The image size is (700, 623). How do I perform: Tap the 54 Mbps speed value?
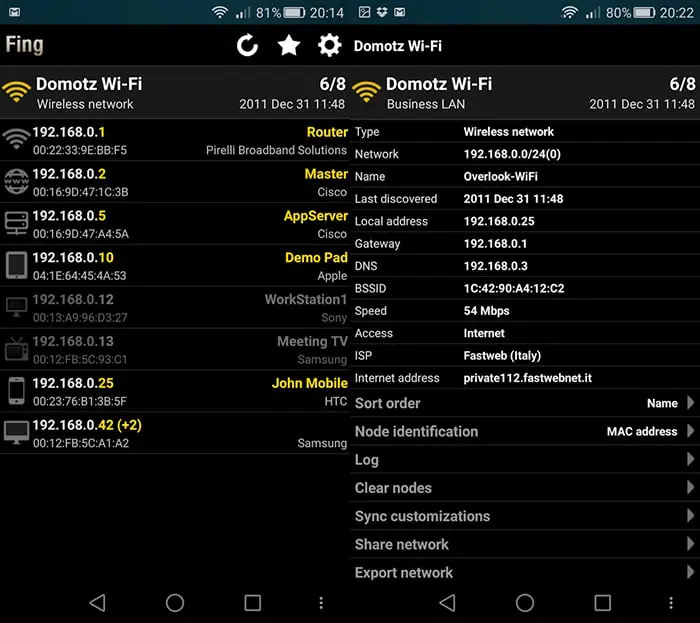tap(487, 311)
